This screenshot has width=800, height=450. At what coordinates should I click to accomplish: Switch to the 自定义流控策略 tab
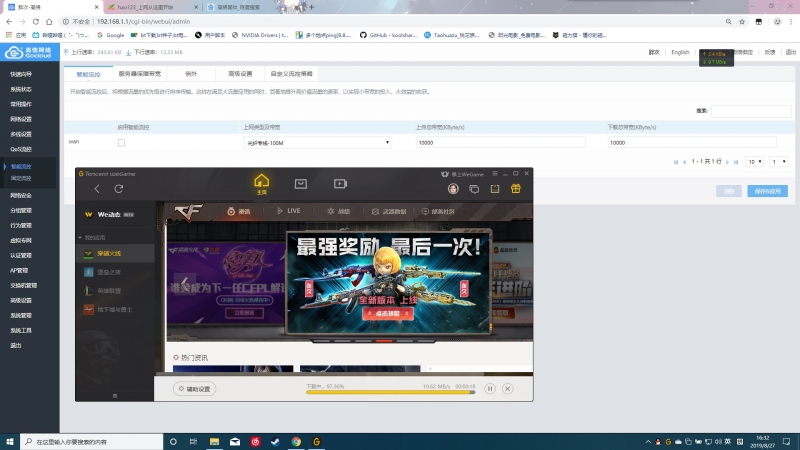pos(291,73)
